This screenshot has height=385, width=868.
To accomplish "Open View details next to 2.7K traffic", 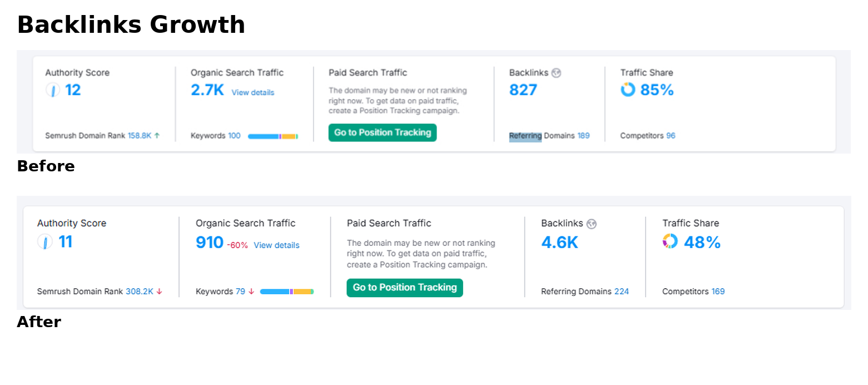I will point(253,92).
